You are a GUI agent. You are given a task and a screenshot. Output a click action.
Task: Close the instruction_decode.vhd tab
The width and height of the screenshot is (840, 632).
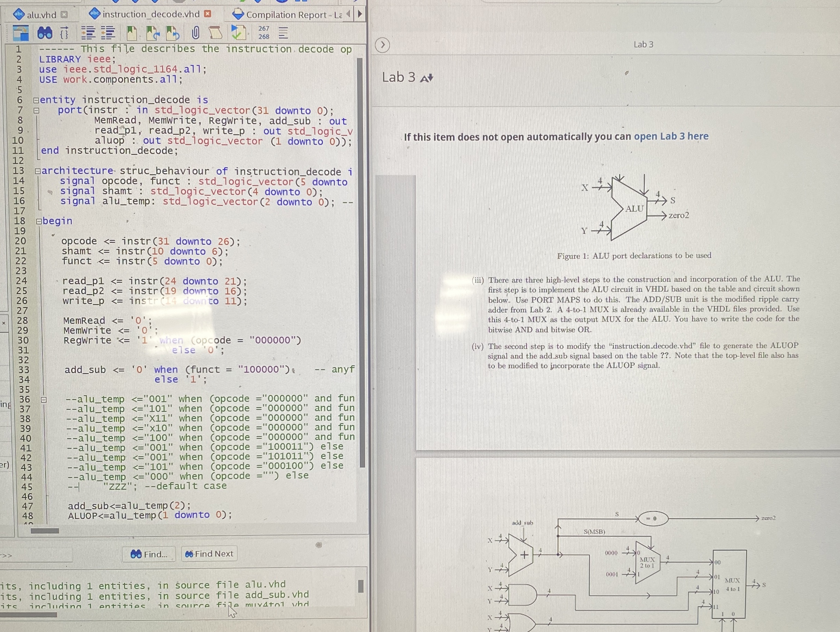point(207,14)
